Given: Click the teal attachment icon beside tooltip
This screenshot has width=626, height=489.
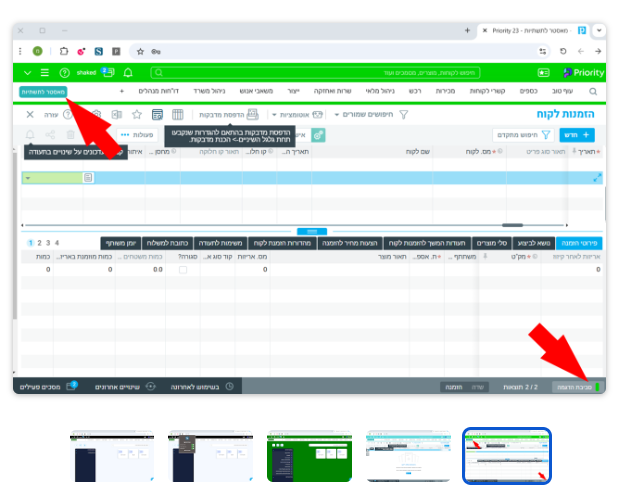Looking at the screenshot, I should [x=318, y=135].
